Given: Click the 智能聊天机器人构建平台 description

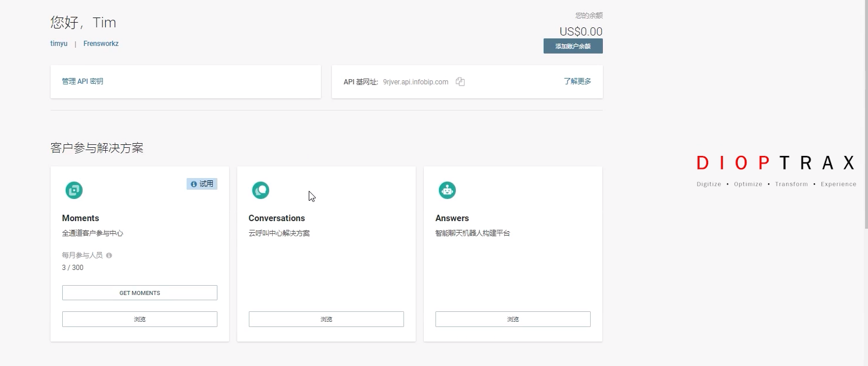Looking at the screenshot, I should 473,233.
